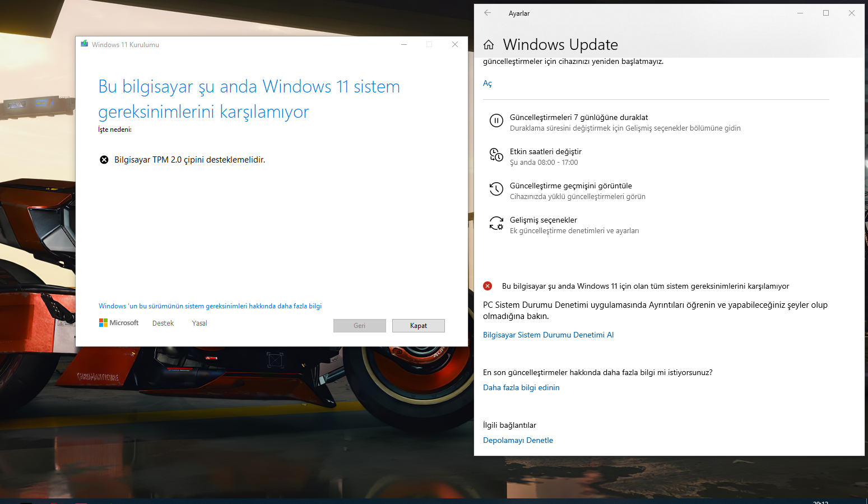Click the Geri button in setup

click(x=360, y=326)
